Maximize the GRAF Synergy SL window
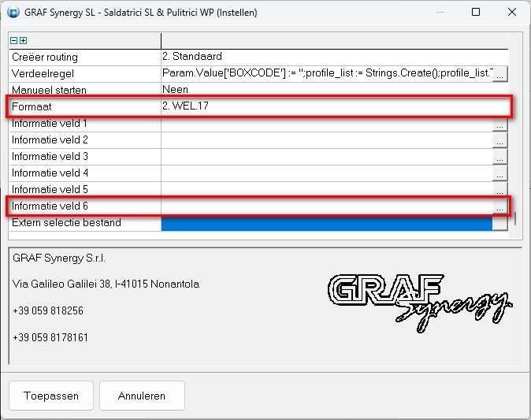The width and height of the screenshot is (531, 420). [x=476, y=12]
